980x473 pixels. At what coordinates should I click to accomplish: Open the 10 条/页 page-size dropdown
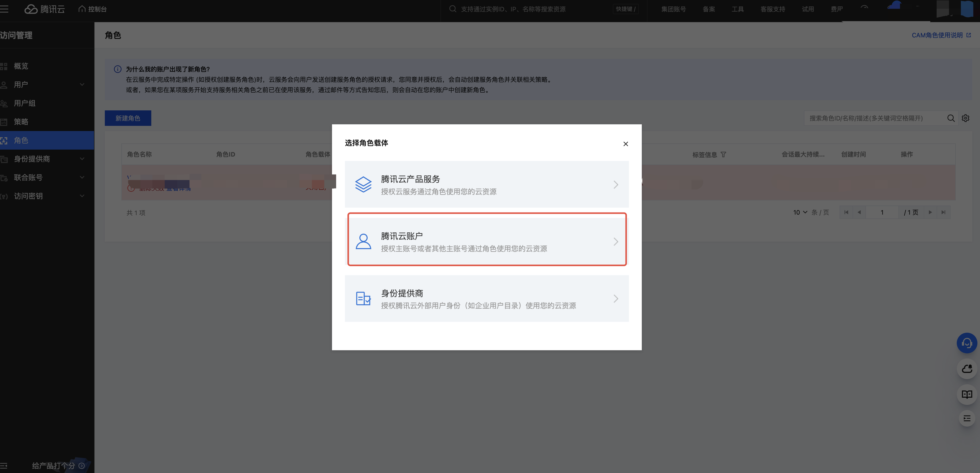point(800,212)
